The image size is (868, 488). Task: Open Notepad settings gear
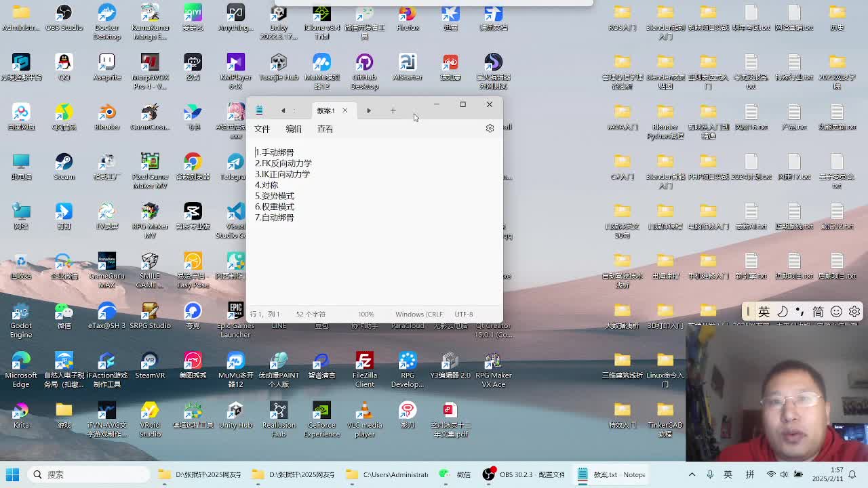[x=490, y=128]
